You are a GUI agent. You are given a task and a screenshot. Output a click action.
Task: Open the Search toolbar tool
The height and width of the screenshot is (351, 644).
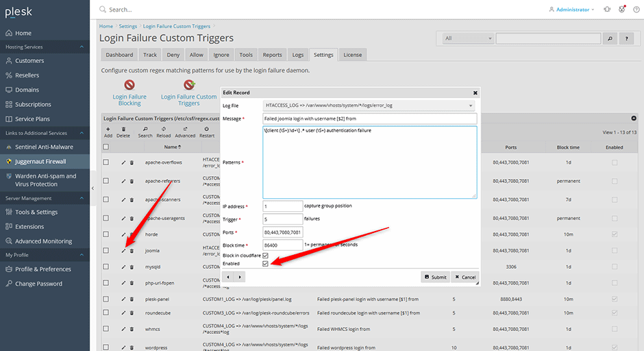[x=145, y=132]
